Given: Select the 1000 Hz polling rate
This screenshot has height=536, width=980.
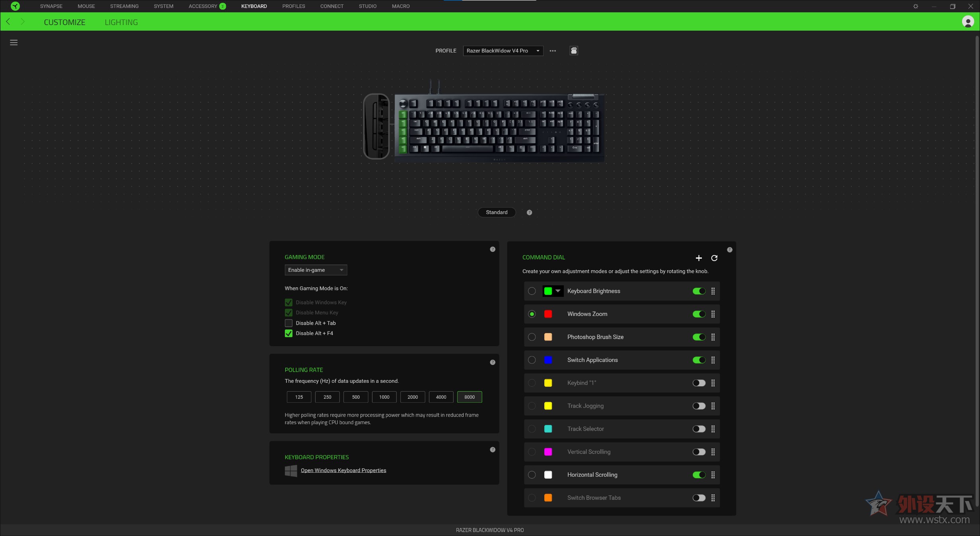Looking at the screenshot, I should [384, 397].
